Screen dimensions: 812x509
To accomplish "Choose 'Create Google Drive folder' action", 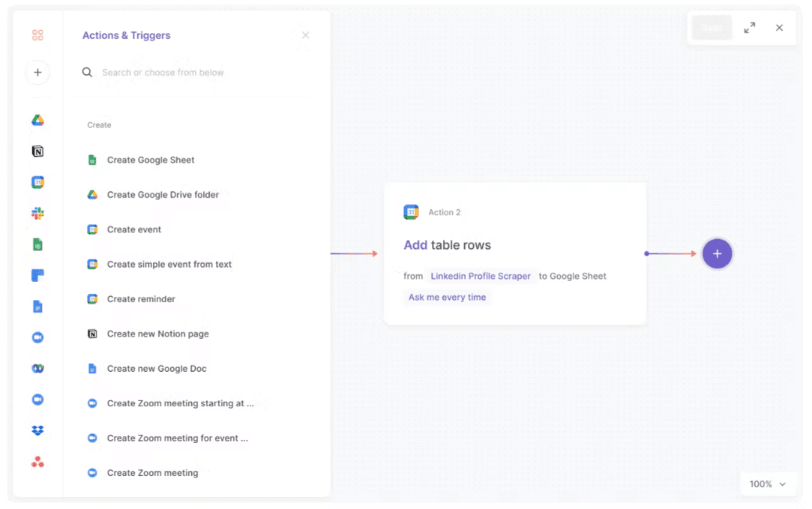I will tap(163, 195).
